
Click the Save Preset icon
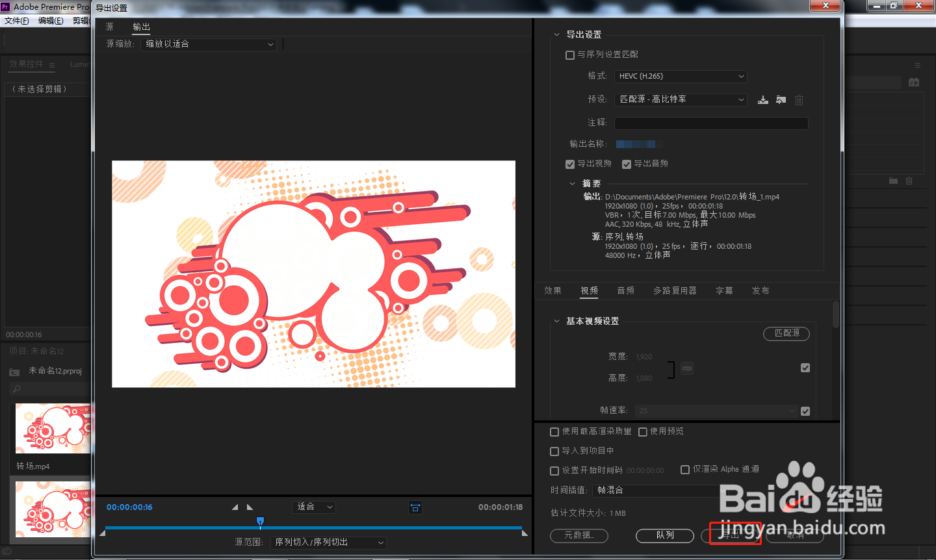click(763, 100)
